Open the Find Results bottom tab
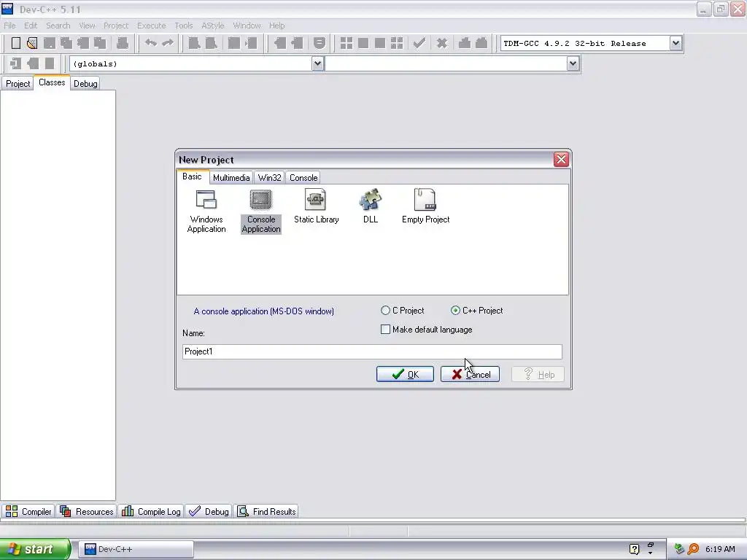 [267, 511]
